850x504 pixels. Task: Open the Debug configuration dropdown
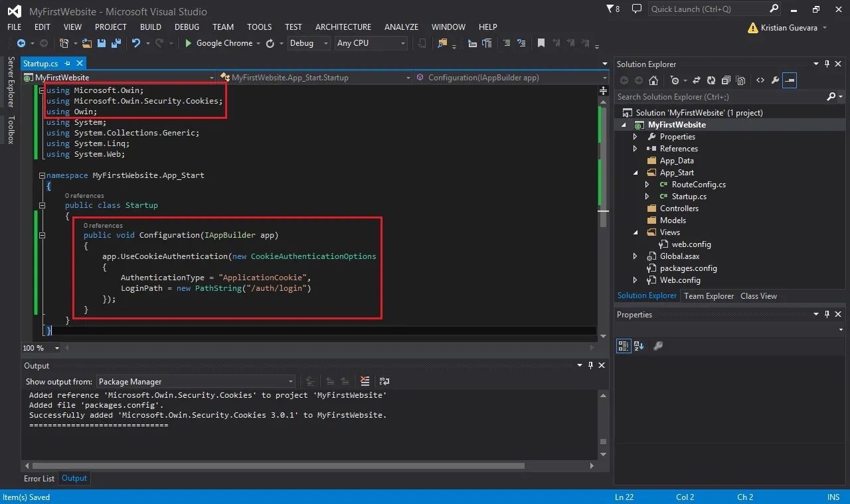click(309, 43)
